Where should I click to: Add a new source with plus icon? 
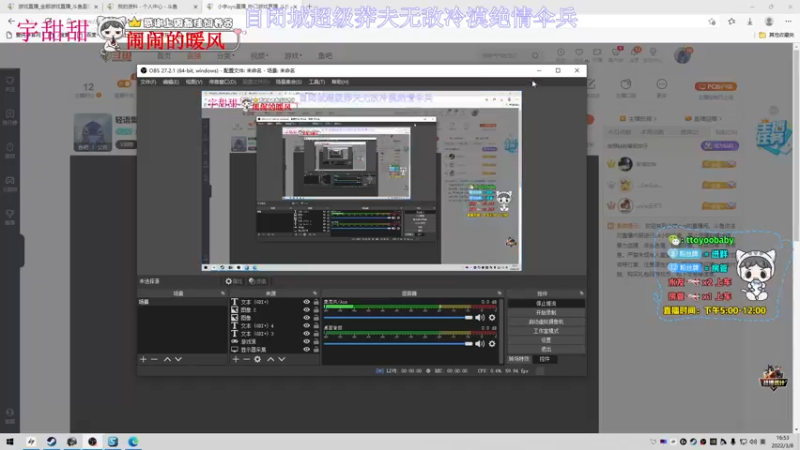pos(236,359)
